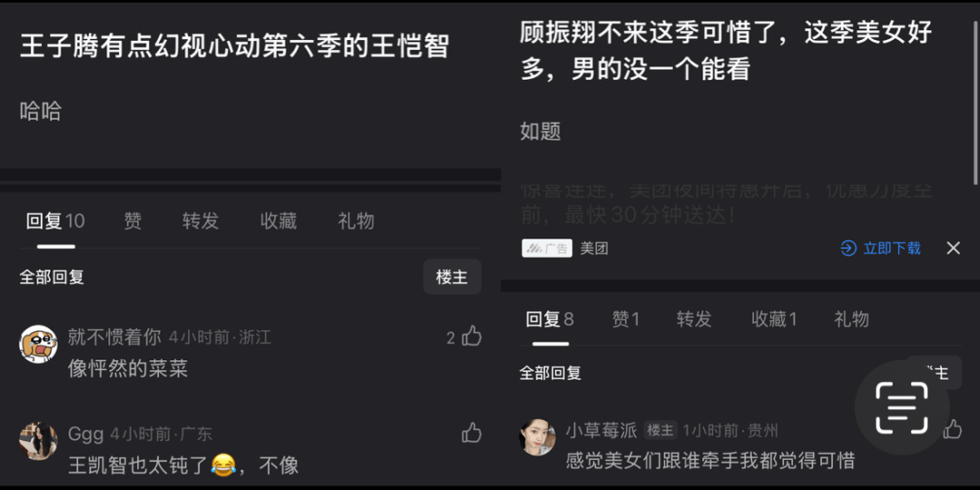Open 就不惯着你's avatar profile
The width and height of the screenshot is (980, 490).
tap(39, 344)
